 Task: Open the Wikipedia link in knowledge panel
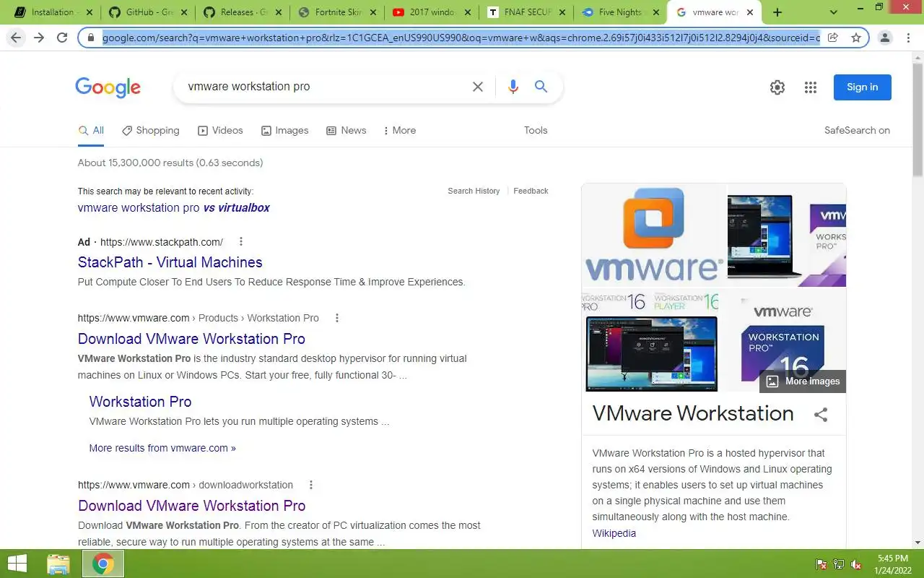coord(614,533)
